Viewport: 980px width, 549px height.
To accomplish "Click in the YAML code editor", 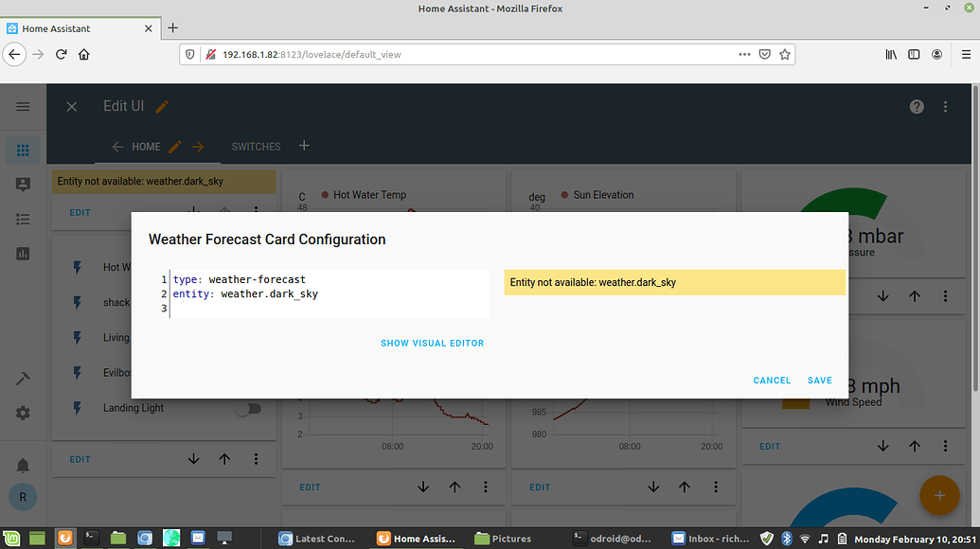I will (319, 293).
